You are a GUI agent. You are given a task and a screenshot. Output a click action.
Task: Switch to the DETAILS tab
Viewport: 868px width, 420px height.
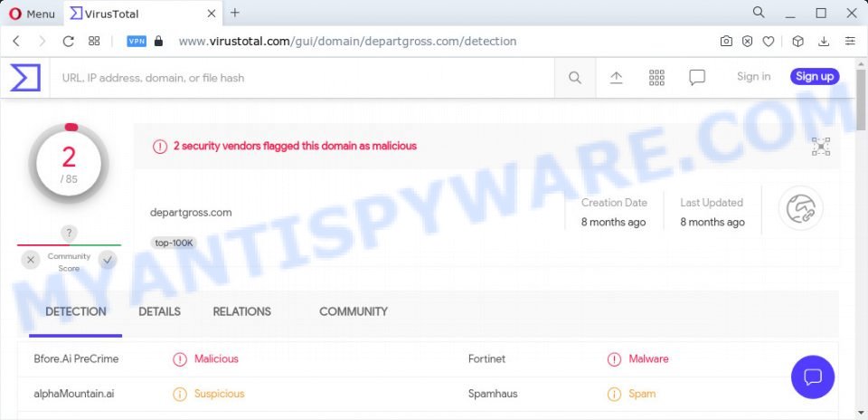[159, 311]
